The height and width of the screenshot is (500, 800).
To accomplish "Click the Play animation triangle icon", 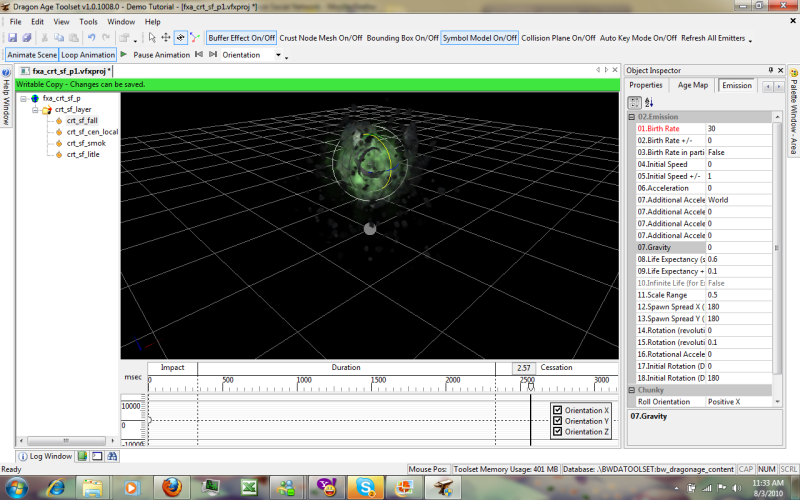I will 123,55.
